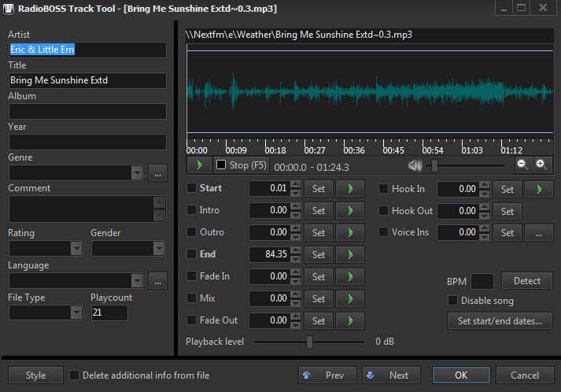Open the Language dropdown
The height and width of the screenshot is (392, 561).
[137, 281]
